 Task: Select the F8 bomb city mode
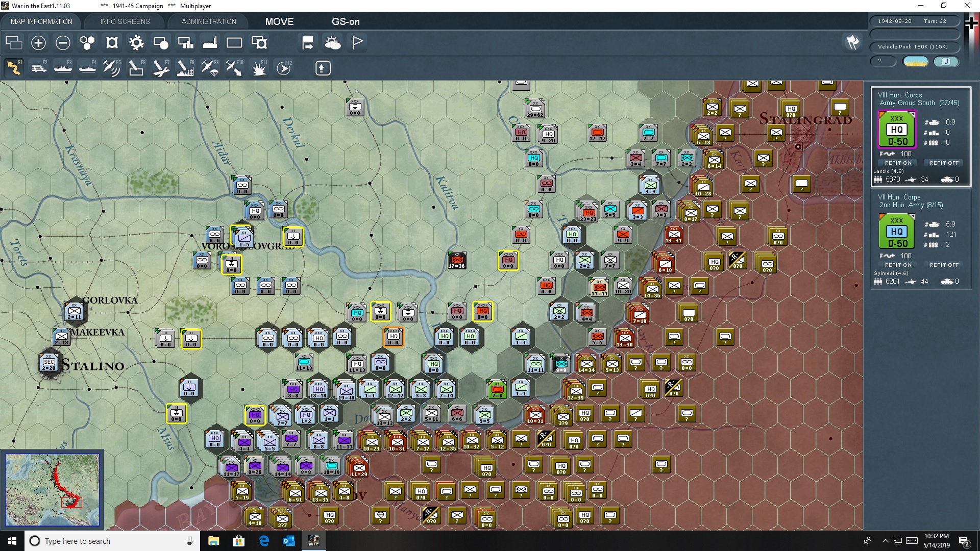point(185,68)
